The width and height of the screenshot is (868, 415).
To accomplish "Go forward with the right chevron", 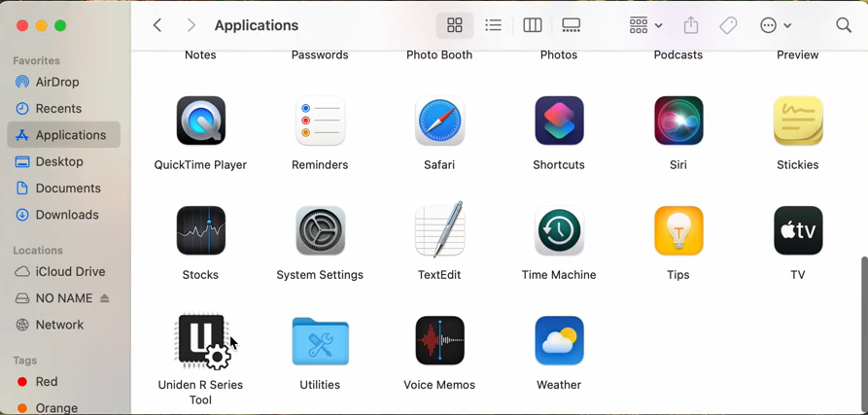I will (x=191, y=25).
